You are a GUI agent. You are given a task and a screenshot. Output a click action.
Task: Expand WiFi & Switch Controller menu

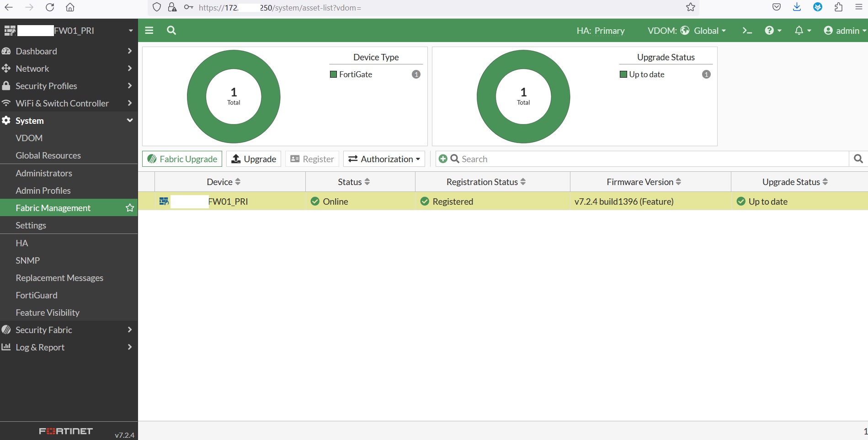point(69,103)
